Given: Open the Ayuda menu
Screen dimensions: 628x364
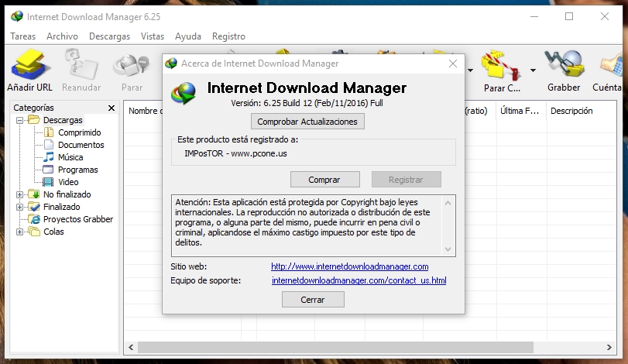Looking at the screenshot, I should (188, 36).
